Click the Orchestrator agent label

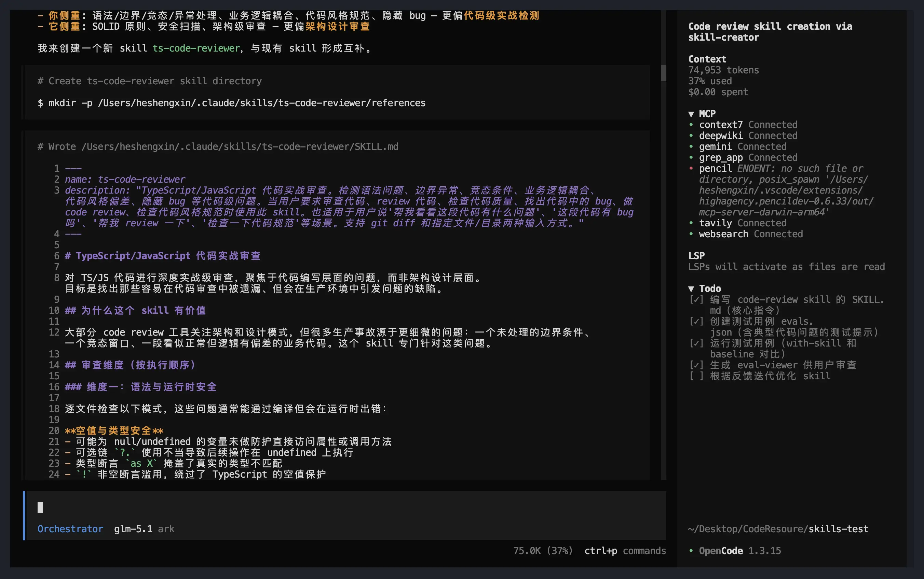tap(70, 529)
